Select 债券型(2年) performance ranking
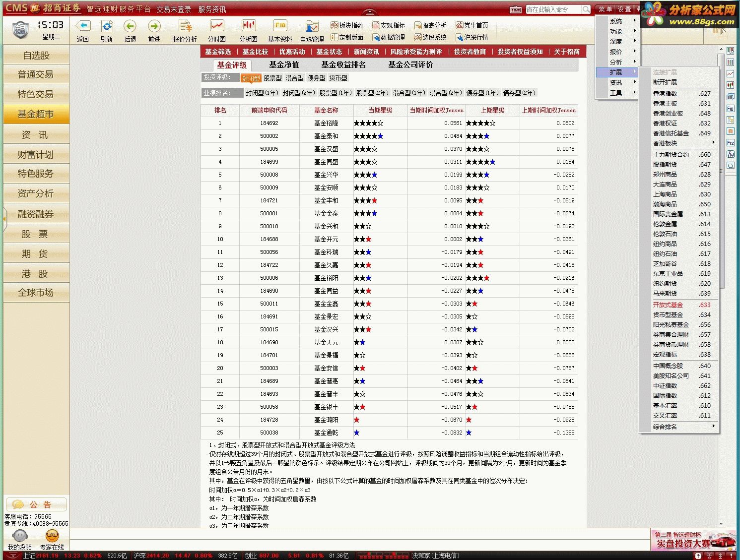740x560 pixels. (x=519, y=93)
